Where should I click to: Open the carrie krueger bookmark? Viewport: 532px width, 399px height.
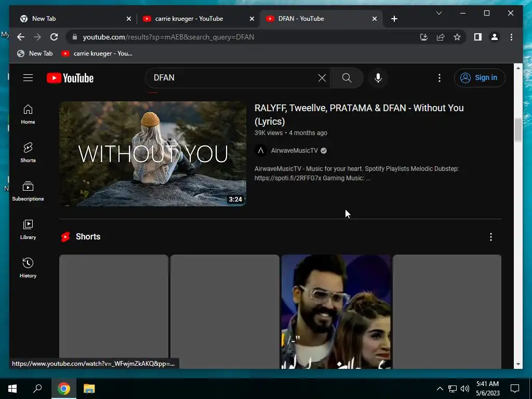(97, 54)
